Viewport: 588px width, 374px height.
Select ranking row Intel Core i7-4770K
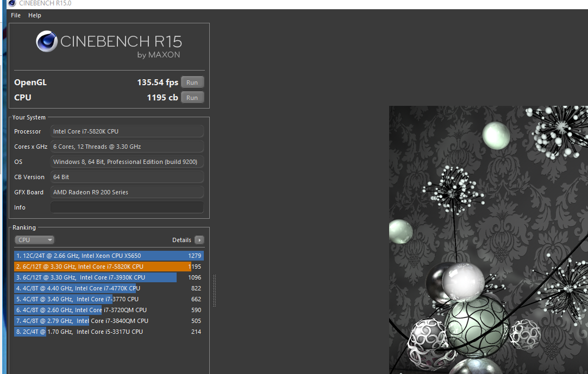tap(109, 288)
